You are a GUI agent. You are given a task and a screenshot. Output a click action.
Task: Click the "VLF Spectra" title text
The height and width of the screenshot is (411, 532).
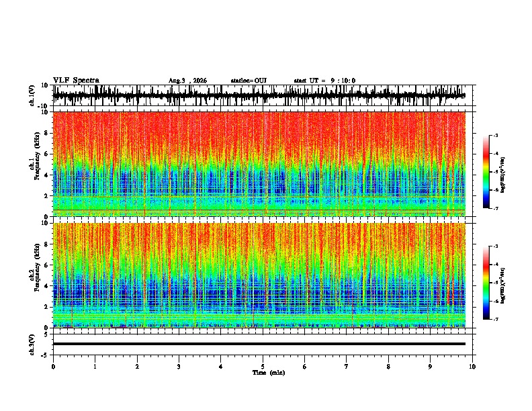[76, 81]
